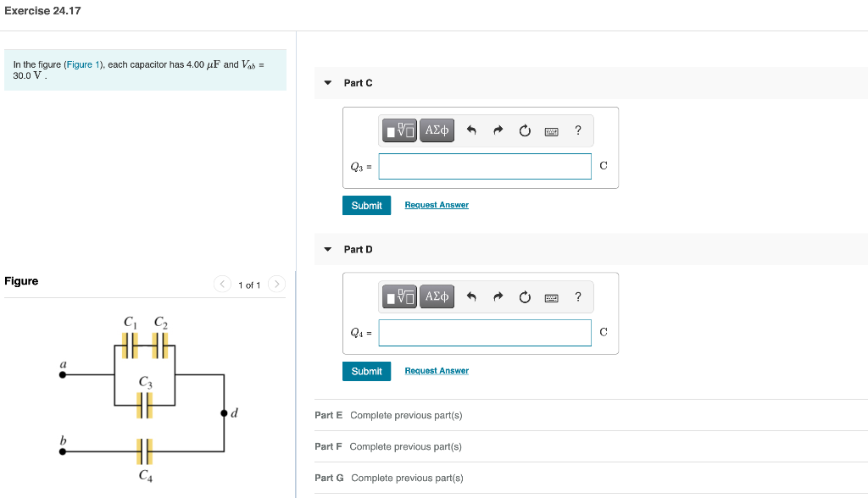Focus the Q3 answer input field

pyautogui.click(x=485, y=167)
